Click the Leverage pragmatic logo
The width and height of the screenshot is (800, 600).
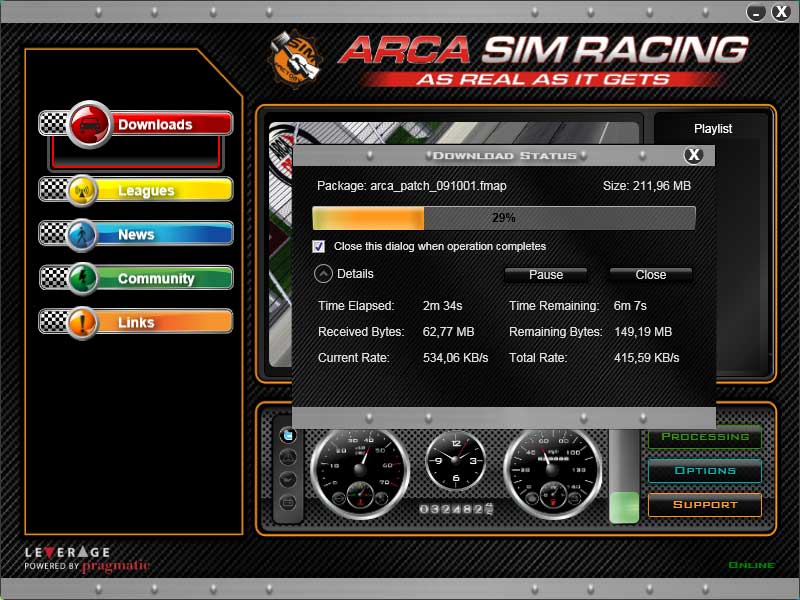(x=87, y=560)
